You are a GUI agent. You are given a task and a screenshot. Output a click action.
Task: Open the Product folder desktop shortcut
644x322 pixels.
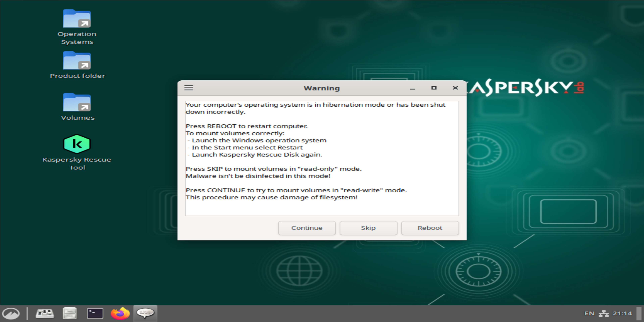[77, 61]
